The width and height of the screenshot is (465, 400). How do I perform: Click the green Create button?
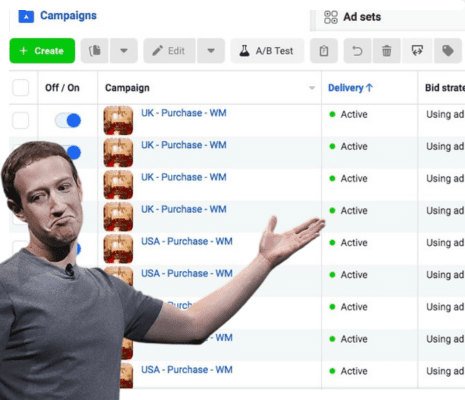pos(42,51)
